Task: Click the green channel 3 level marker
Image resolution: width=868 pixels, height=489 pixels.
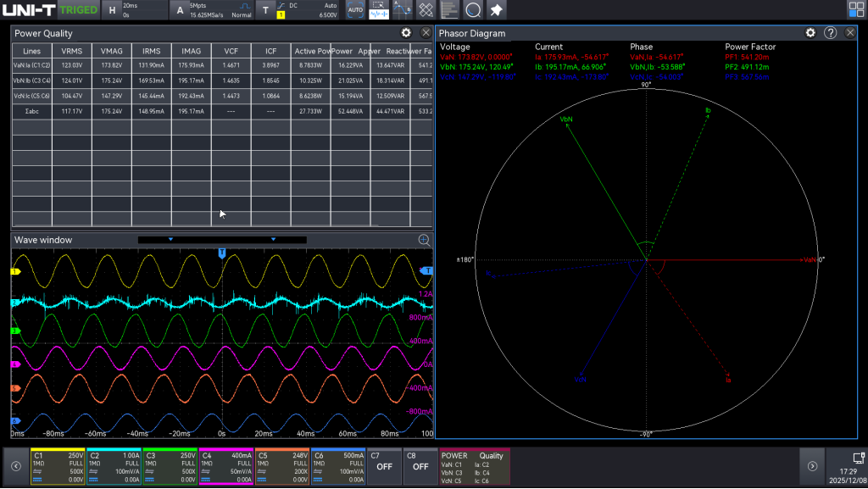Action: (x=15, y=331)
